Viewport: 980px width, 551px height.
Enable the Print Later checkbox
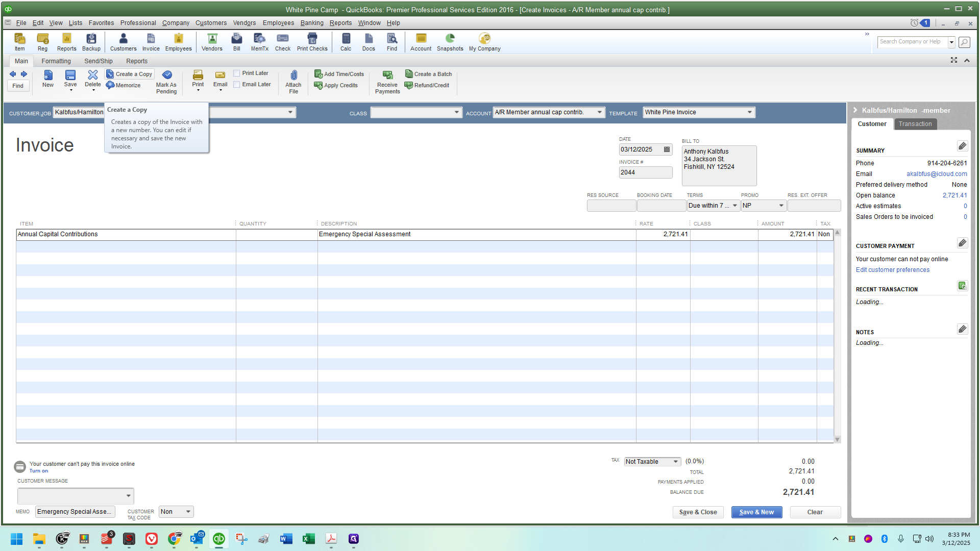click(x=237, y=73)
